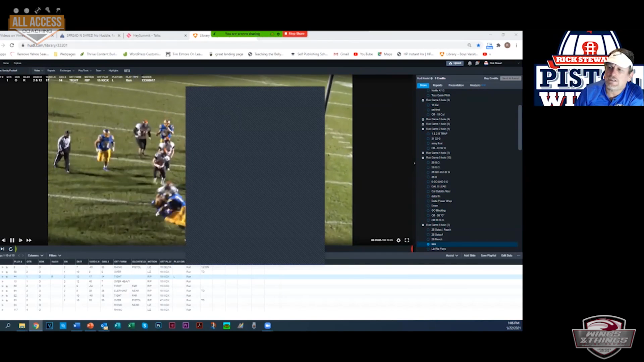Viewport: 644px width, 362px height.
Task: Click the Save Playlist button
Action: (x=488, y=255)
